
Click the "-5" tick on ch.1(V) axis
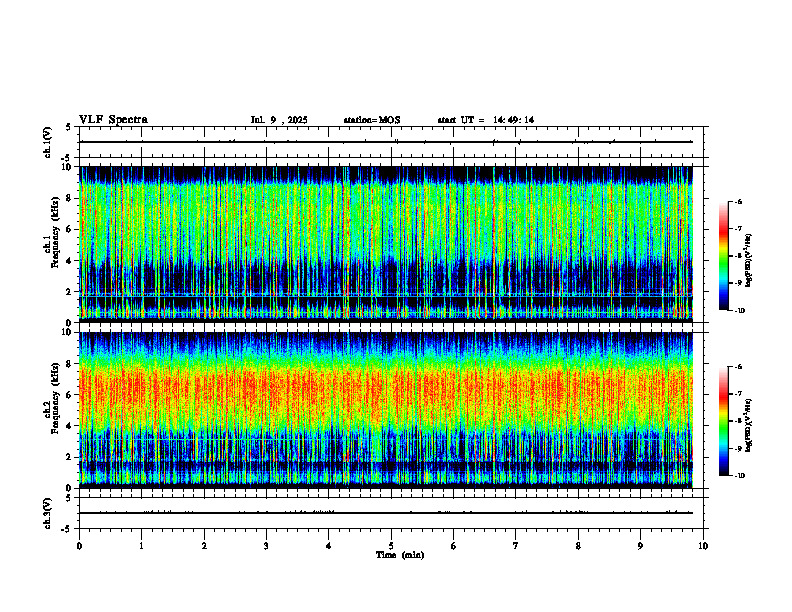66,158
